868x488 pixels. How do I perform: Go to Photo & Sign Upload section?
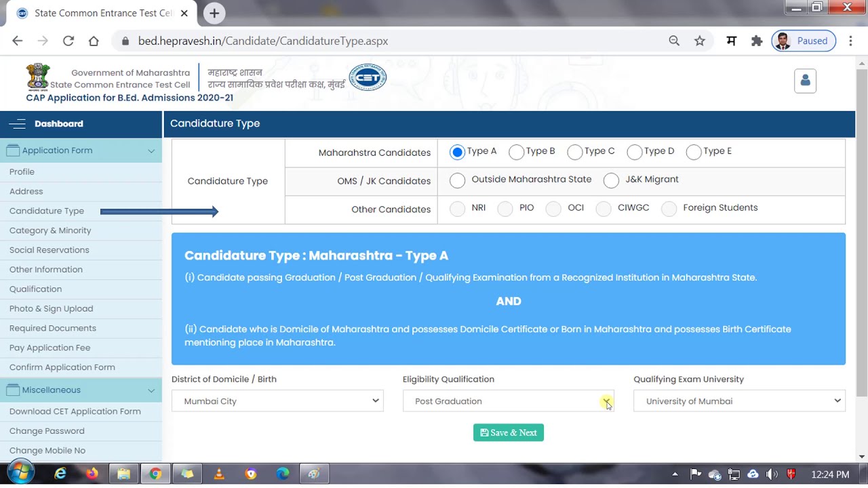tap(51, 308)
